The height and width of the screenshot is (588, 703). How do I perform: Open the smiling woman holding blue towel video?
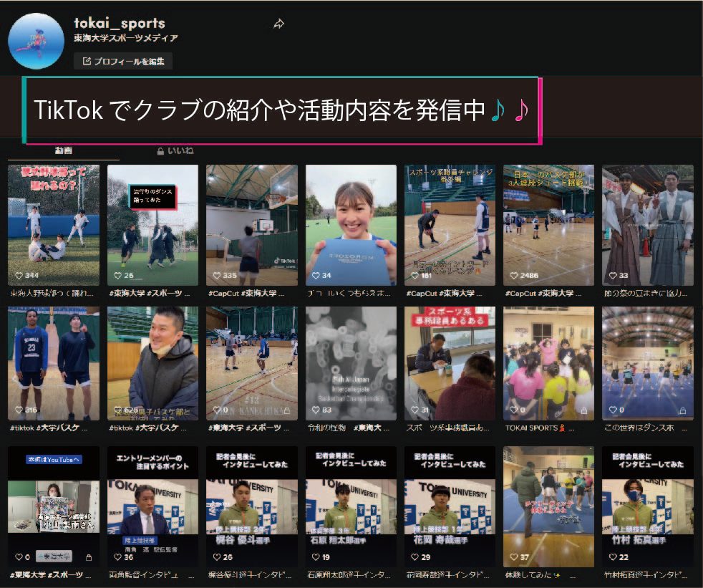point(351,225)
